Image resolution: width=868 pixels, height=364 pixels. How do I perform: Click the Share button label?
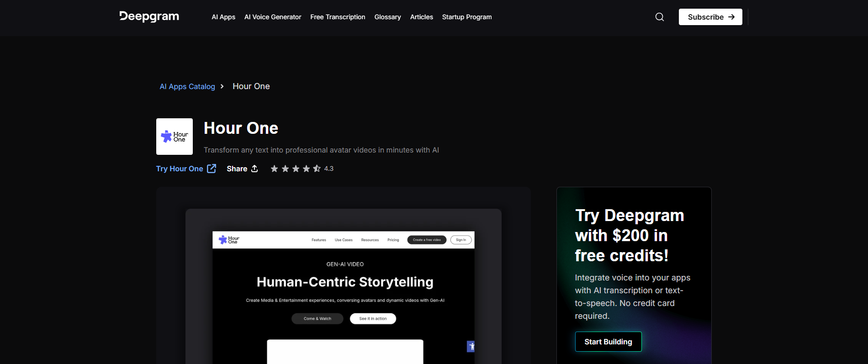[x=237, y=169]
